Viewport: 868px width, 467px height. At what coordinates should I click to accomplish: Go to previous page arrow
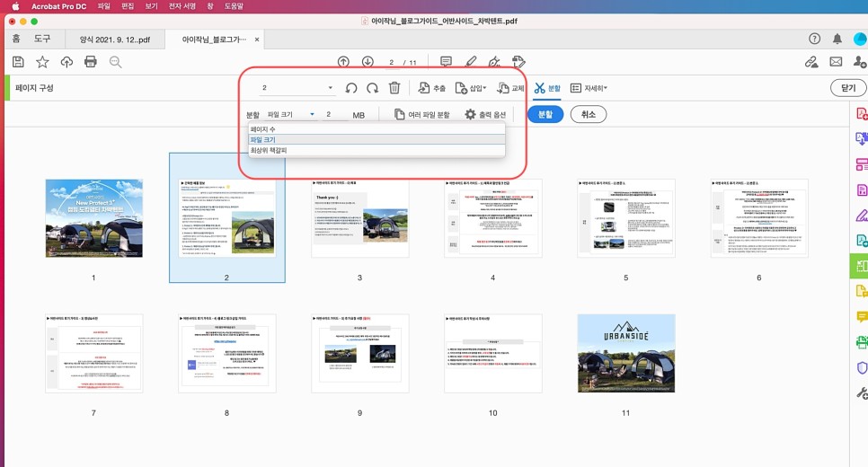(343, 62)
